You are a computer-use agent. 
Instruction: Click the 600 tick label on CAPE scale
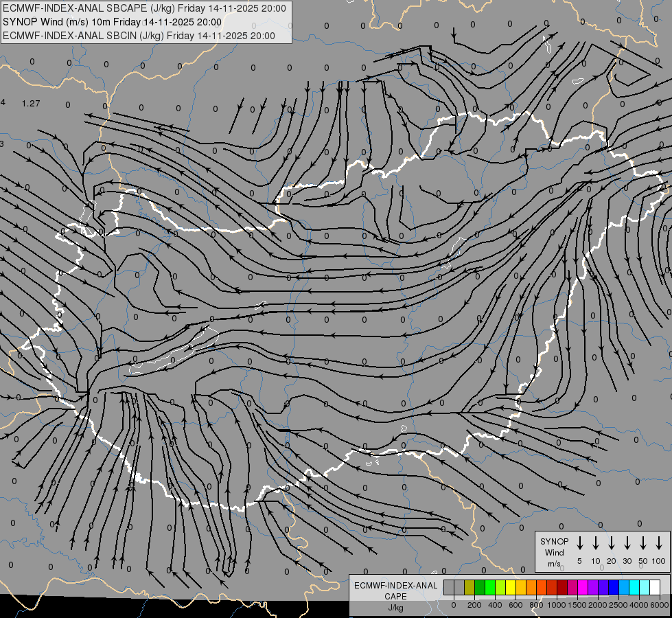[x=515, y=605]
